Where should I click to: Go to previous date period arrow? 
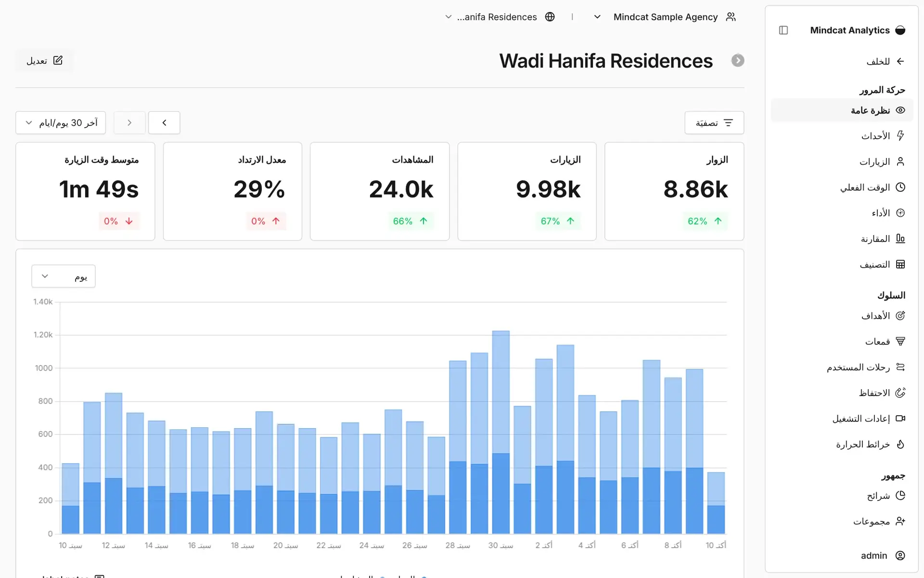(x=164, y=123)
